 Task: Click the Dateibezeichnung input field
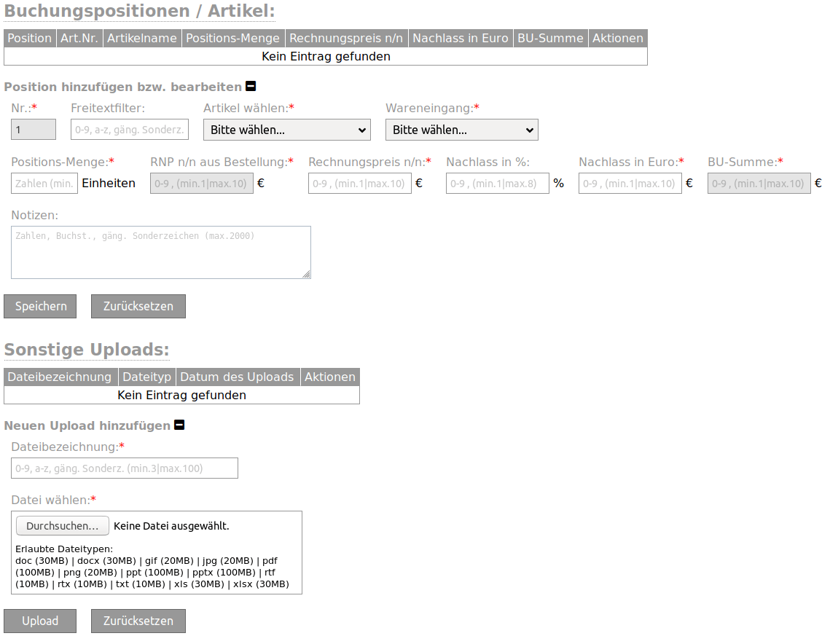pyautogui.click(x=125, y=468)
